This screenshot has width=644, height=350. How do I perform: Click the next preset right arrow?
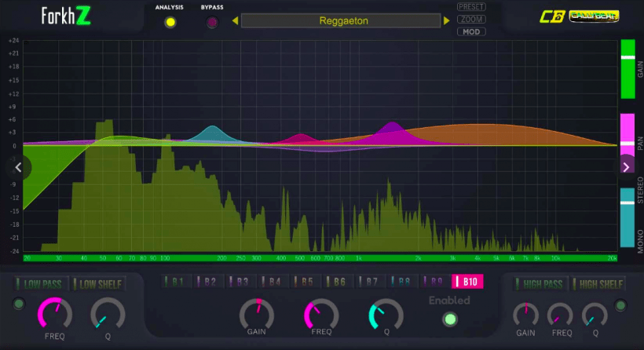pos(447,21)
